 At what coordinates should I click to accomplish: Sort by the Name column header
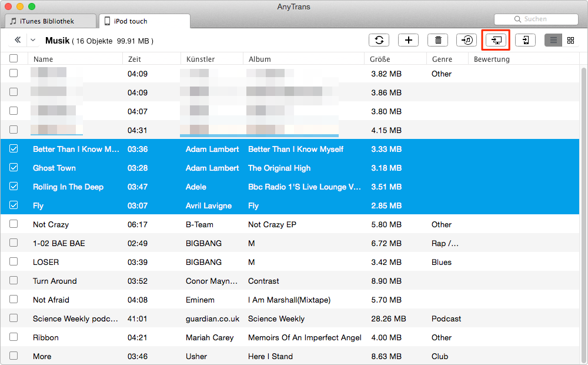click(x=75, y=59)
